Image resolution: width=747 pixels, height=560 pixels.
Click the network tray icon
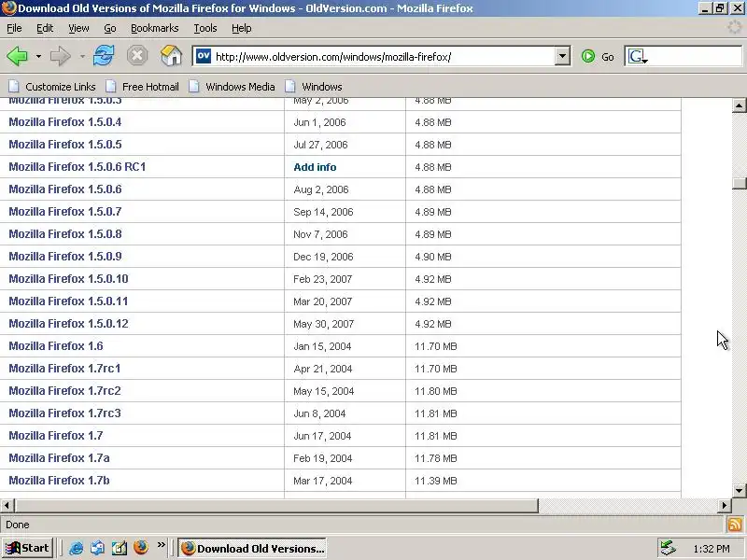click(x=669, y=548)
